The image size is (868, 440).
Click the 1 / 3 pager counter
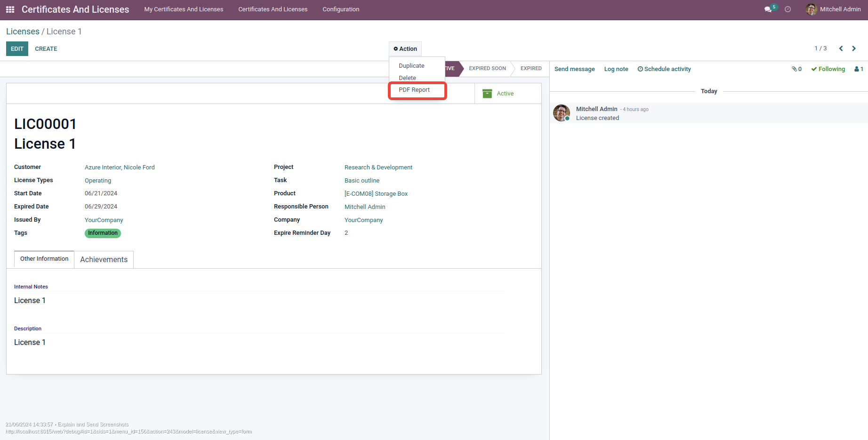point(820,48)
